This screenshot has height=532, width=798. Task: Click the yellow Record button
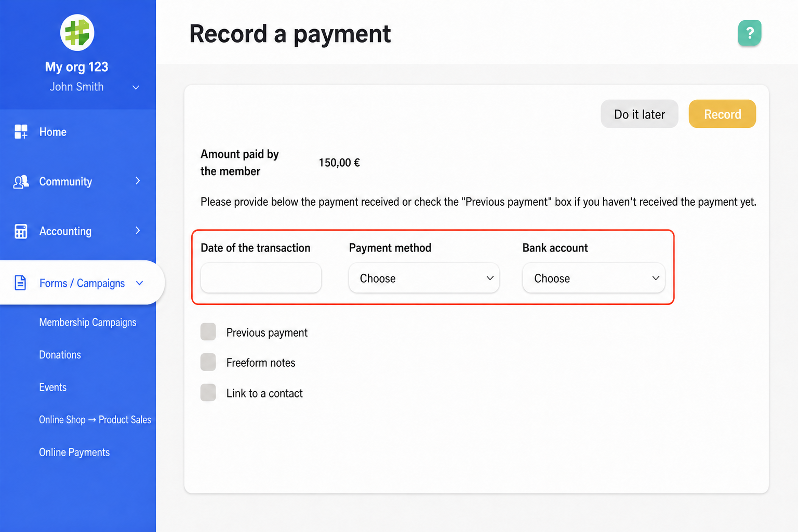point(722,114)
